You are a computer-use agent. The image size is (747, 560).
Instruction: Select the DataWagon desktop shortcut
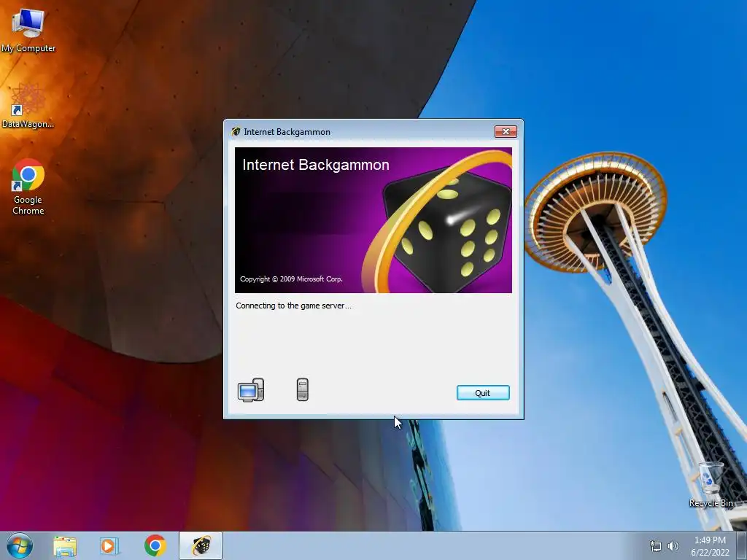point(28,106)
